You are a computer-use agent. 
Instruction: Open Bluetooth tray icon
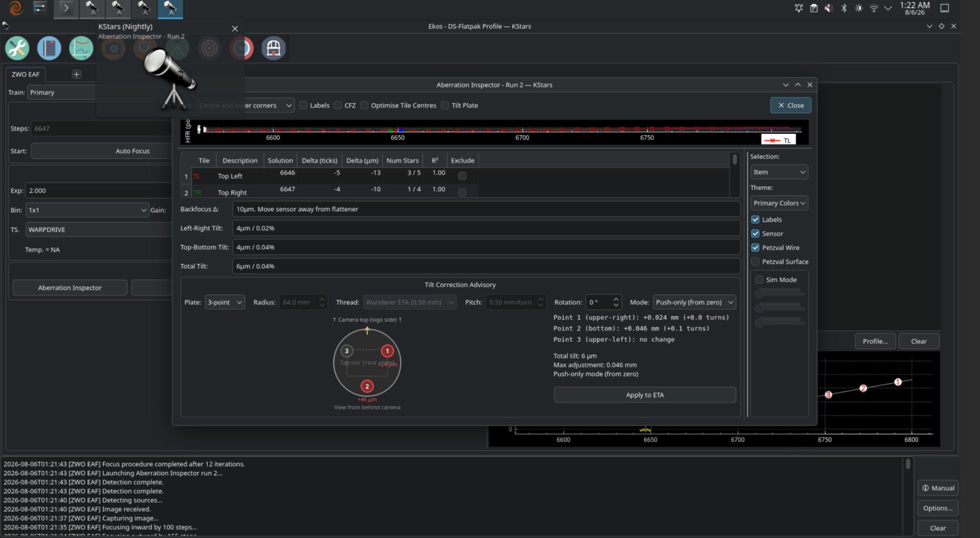point(843,8)
